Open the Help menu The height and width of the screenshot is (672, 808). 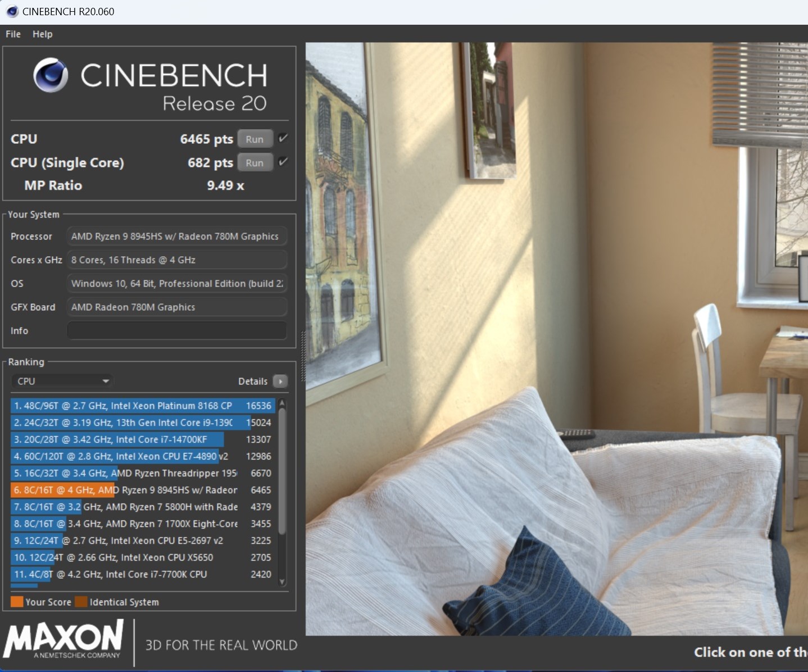pyautogui.click(x=43, y=34)
